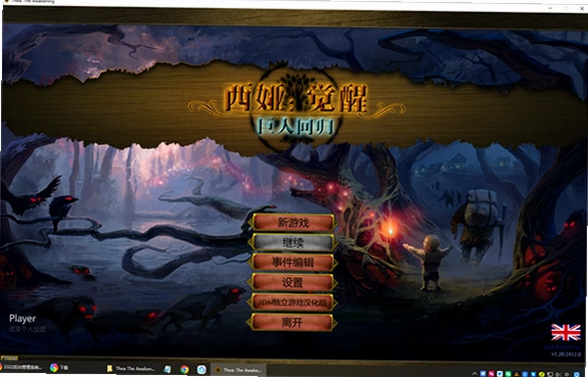Click the first blue tray icon
Screen dimensions: 588x377
point(483,374)
